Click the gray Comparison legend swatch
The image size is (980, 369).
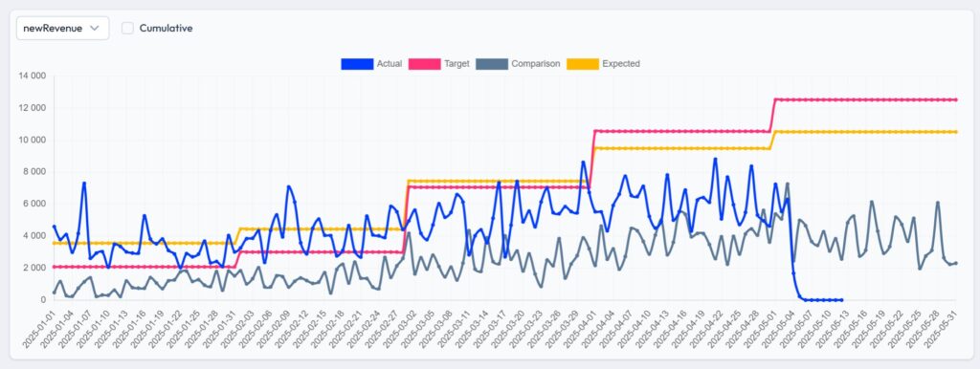pos(491,64)
